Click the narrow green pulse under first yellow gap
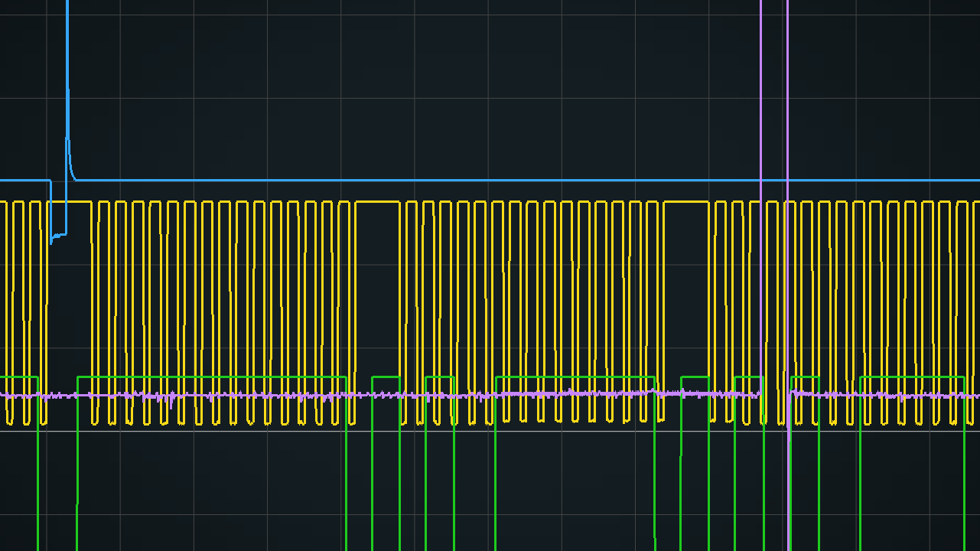The width and height of the screenshot is (980, 551). (x=386, y=377)
